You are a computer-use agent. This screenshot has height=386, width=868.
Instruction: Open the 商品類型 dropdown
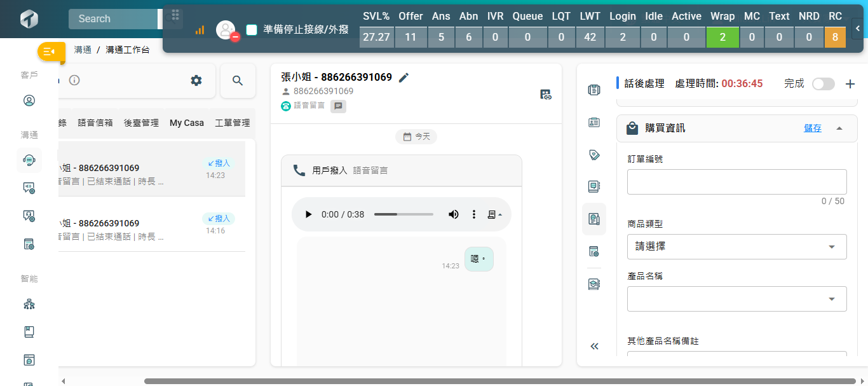[736, 247]
